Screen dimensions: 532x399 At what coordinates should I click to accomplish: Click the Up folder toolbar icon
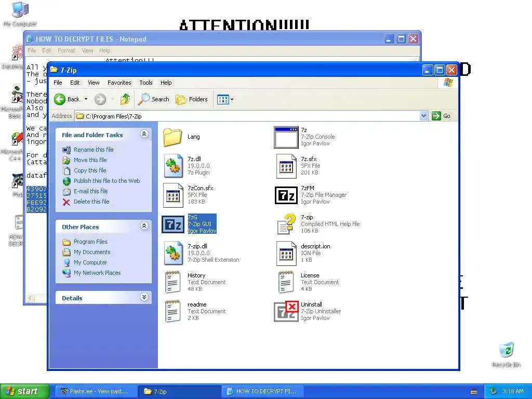(x=125, y=99)
